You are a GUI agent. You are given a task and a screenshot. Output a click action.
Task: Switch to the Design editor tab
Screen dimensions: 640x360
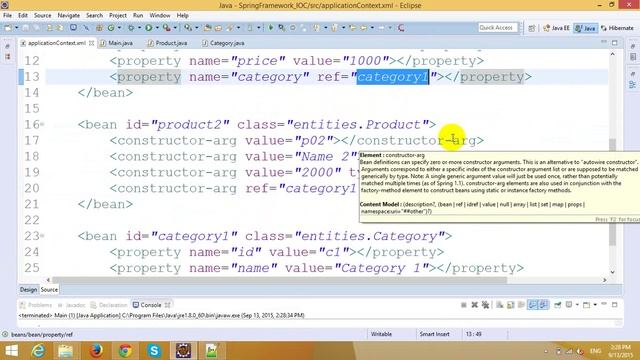(28, 289)
